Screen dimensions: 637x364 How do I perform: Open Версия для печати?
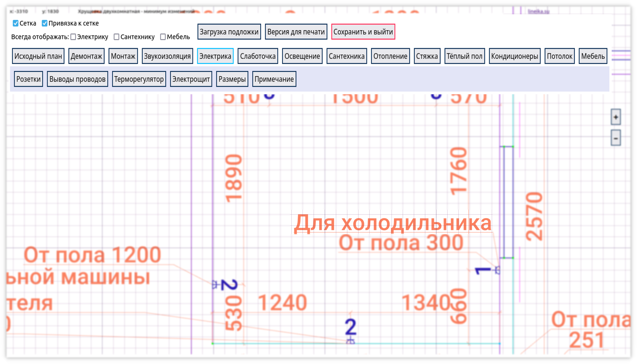(x=296, y=32)
